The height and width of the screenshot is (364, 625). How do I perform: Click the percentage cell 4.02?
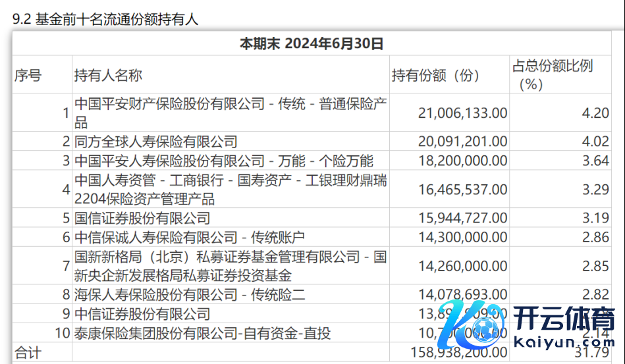(595, 142)
